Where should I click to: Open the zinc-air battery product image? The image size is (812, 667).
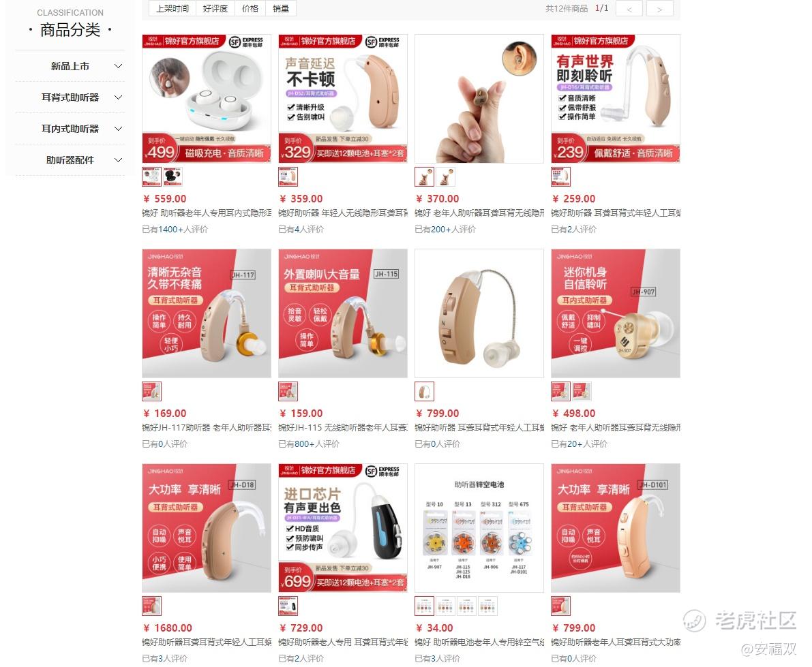pyautogui.click(x=479, y=528)
